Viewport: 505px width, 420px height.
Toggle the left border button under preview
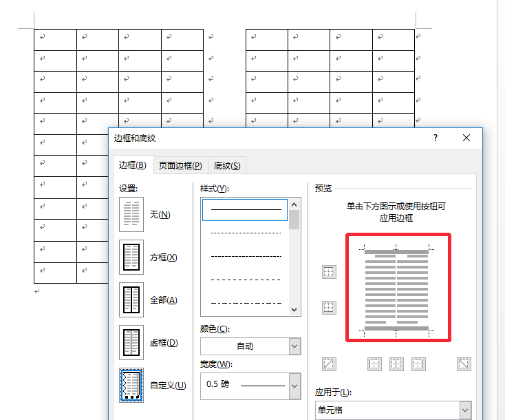click(374, 364)
